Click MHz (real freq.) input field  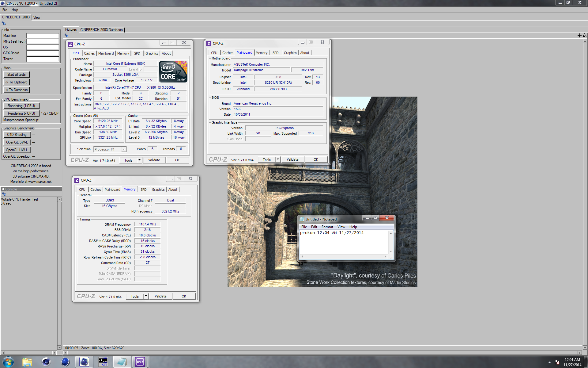[43, 41]
